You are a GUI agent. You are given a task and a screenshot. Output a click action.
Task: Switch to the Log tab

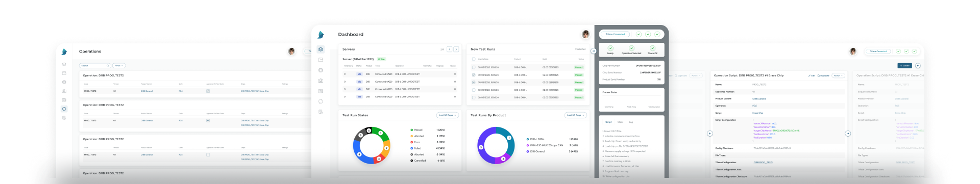point(631,122)
